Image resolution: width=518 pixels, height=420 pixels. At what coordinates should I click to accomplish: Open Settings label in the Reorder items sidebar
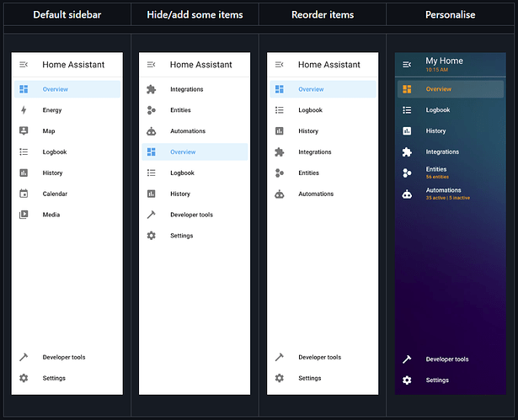pos(310,378)
